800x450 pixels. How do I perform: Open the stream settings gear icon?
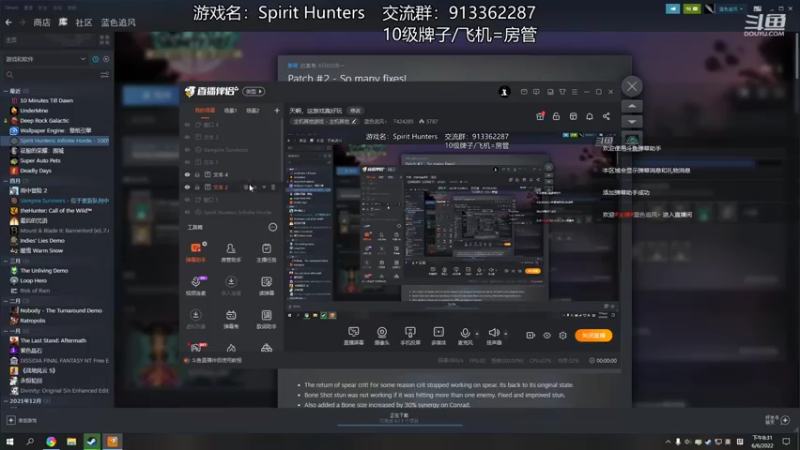click(563, 335)
